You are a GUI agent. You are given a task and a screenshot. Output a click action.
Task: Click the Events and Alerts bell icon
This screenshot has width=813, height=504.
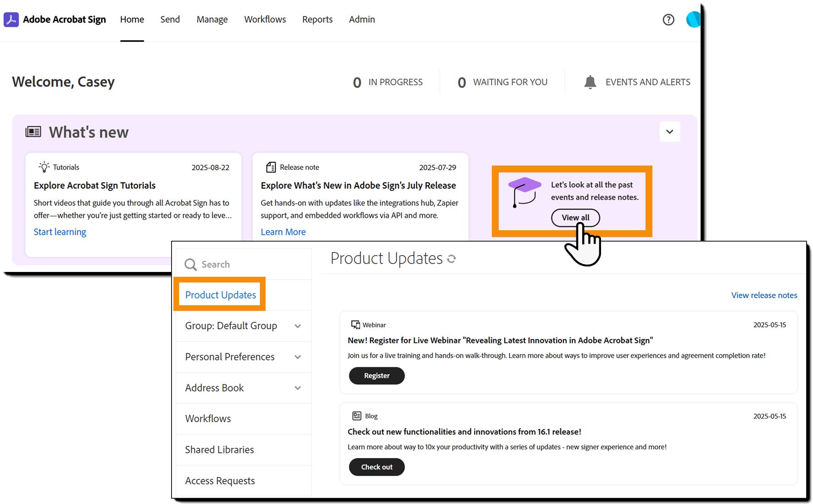[x=590, y=82]
